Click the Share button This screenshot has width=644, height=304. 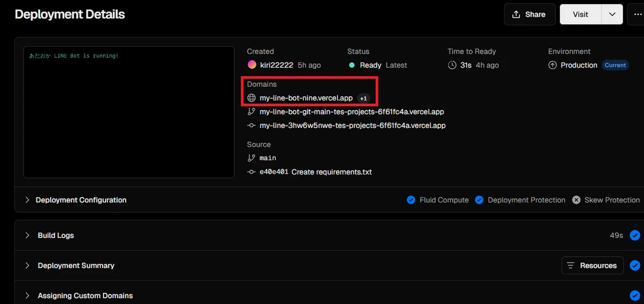click(x=529, y=15)
